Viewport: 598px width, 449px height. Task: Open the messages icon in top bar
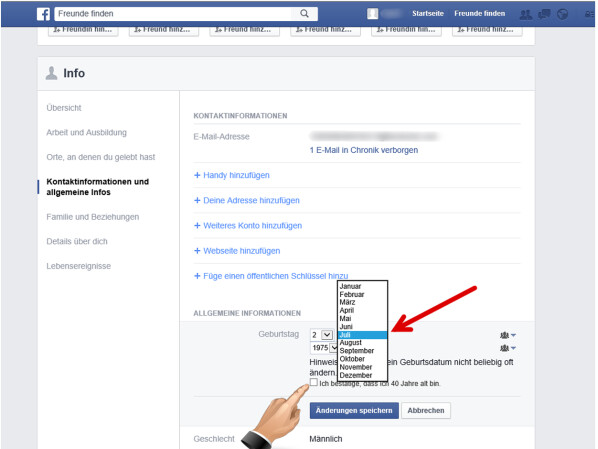point(544,14)
